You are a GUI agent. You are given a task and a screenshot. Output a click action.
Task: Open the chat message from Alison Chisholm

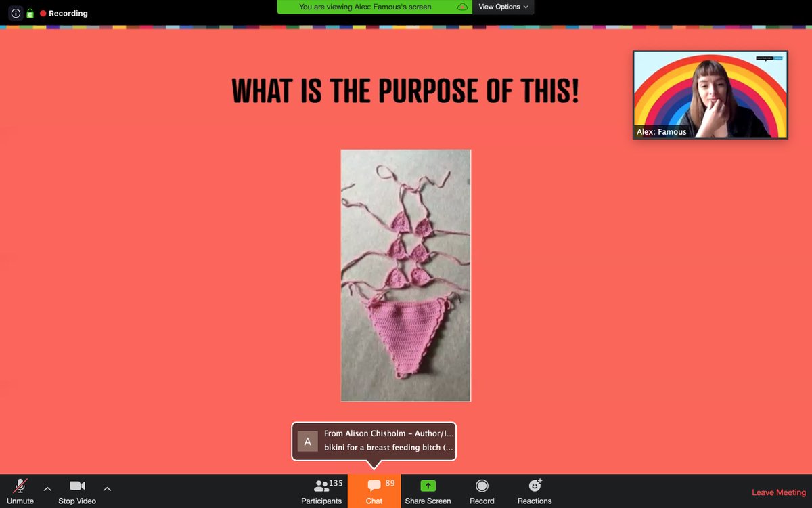376,441
